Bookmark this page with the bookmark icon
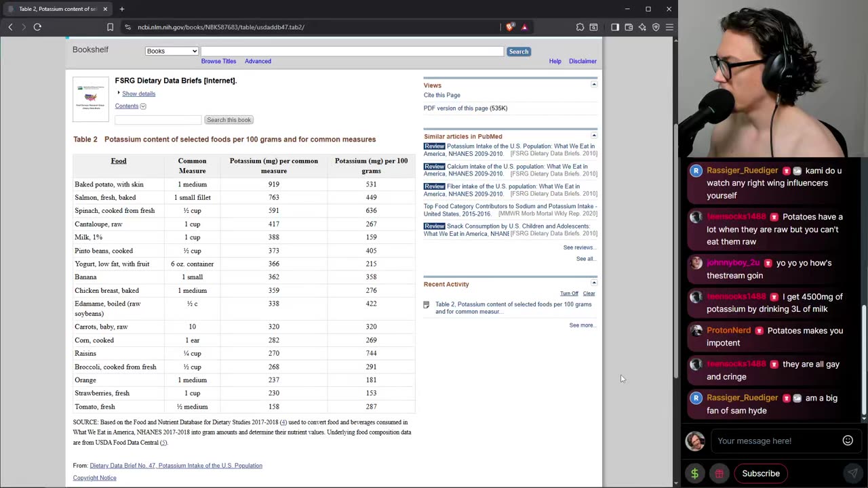This screenshot has width=868, height=488. point(110,27)
